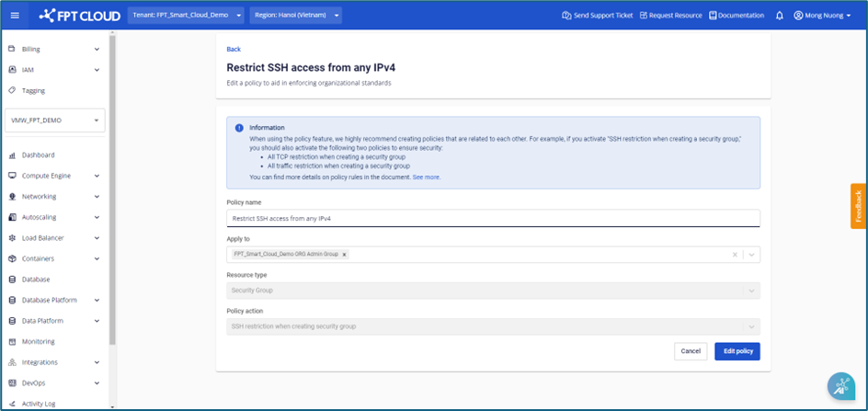Follow the See more link
This screenshot has height=411, width=868.
point(426,177)
